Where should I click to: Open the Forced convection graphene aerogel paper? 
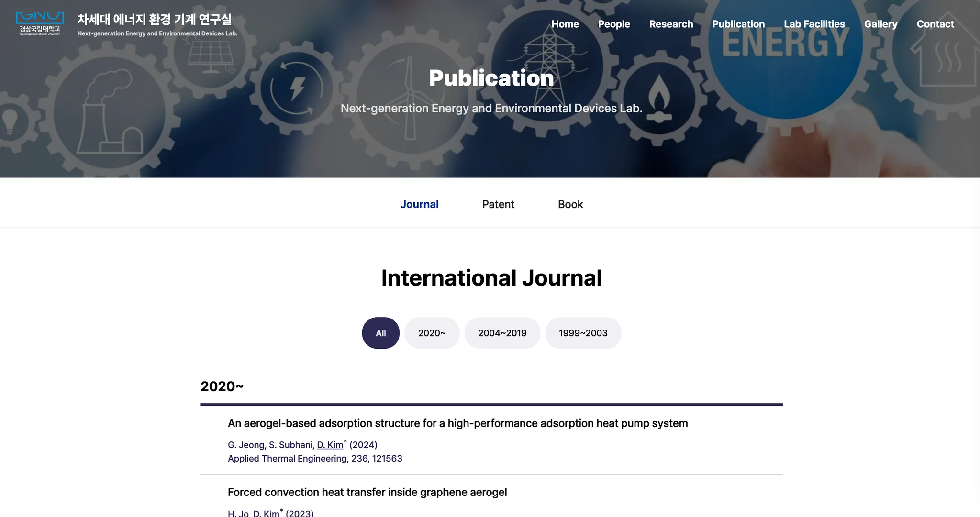point(367,492)
